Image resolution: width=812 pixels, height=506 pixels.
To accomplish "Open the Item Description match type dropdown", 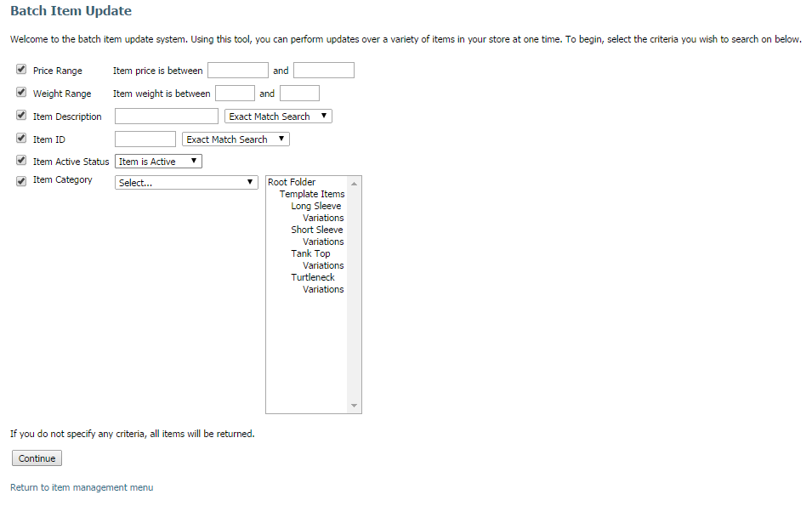I will (278, 116).
